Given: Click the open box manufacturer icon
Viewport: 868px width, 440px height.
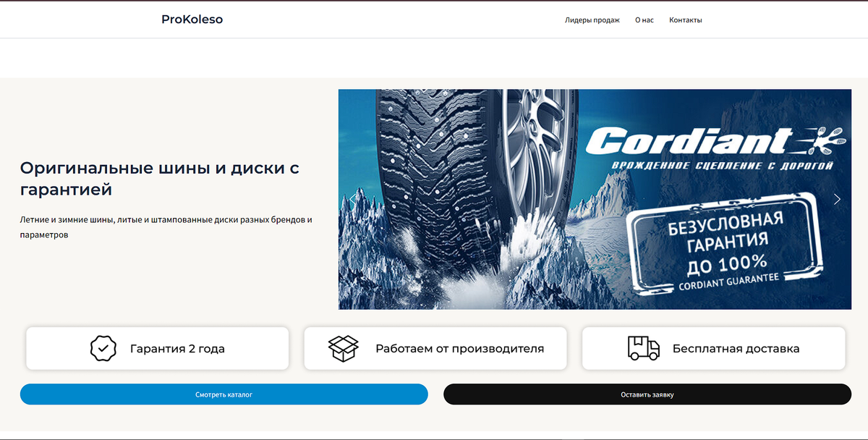Looking at the screenshot, I should coord(344,348).
